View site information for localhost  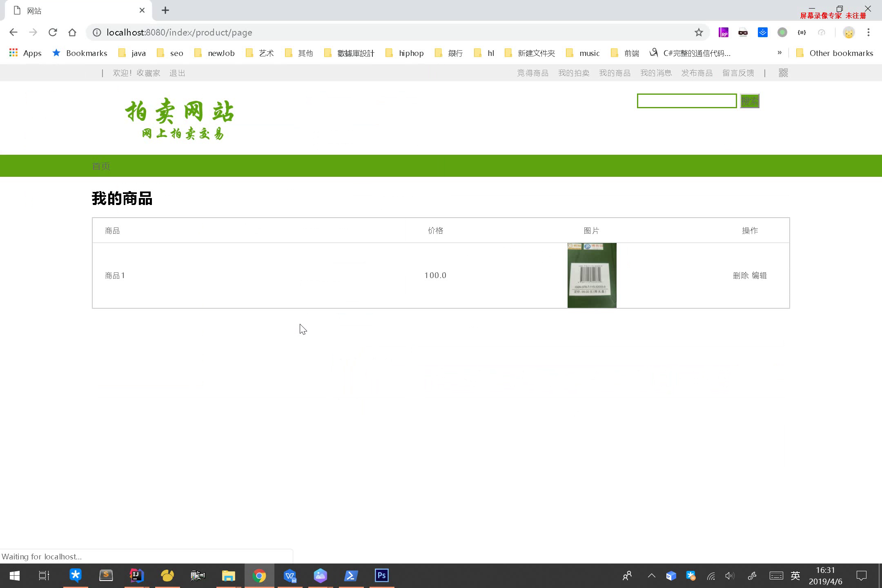tap(97, 32)
